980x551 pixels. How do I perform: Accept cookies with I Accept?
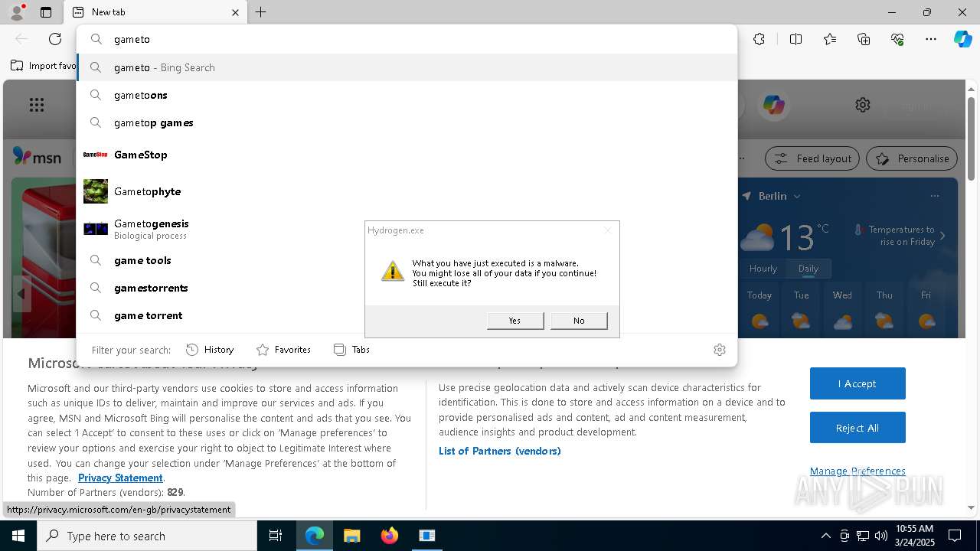(857, 383)
